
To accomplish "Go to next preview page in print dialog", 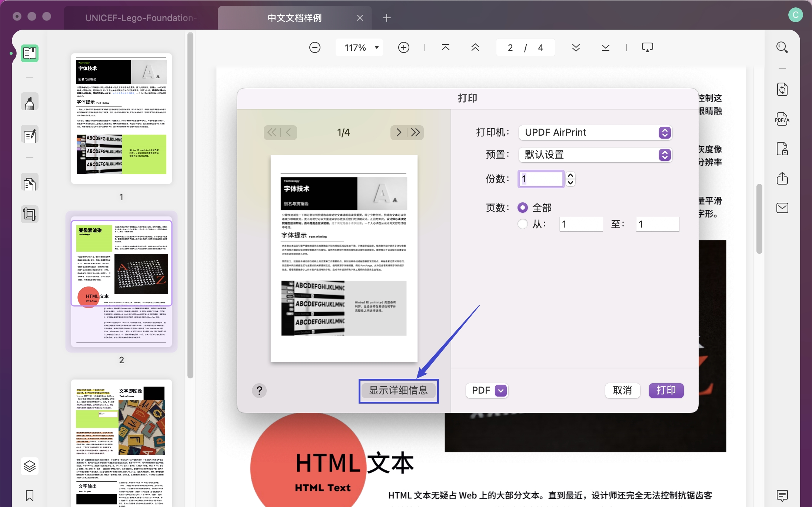I will click(399, 133).
